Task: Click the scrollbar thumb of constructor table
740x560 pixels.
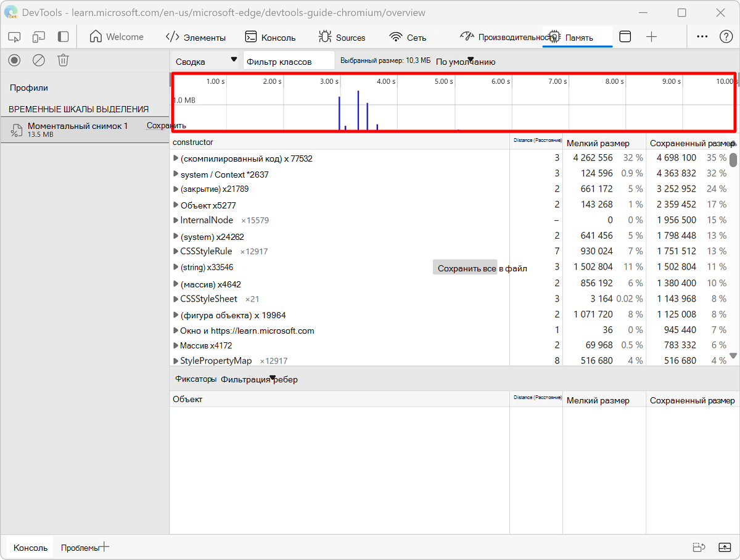Action: tap(733, 160)
